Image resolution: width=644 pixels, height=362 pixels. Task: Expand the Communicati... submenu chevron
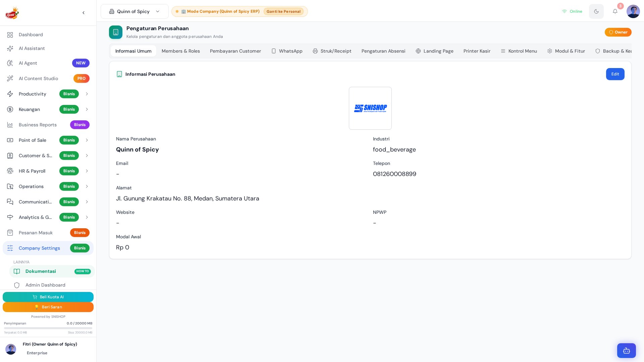click(x=87, y=202)
